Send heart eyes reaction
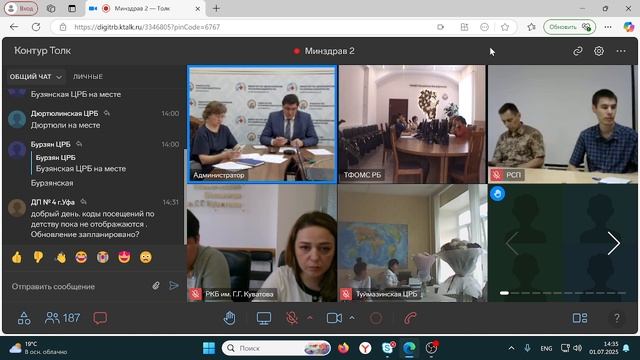The height and width of the screenshot is (360, 640). pos(124,257)
